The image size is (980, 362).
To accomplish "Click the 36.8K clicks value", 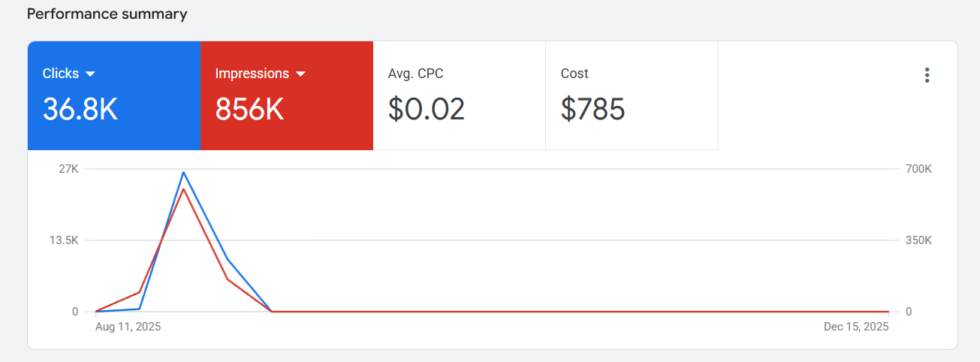I will tap(80, 110).
